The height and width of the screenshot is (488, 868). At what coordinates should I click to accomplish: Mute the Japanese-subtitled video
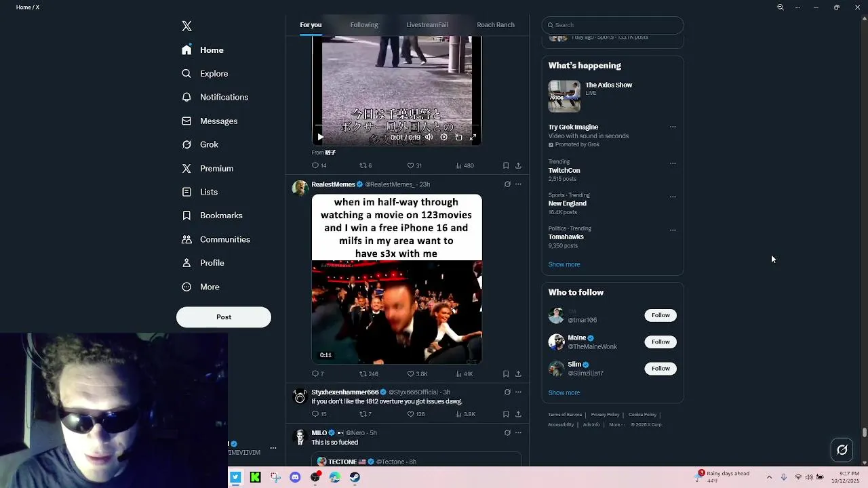pyautogui.click(x=429, y=137)
